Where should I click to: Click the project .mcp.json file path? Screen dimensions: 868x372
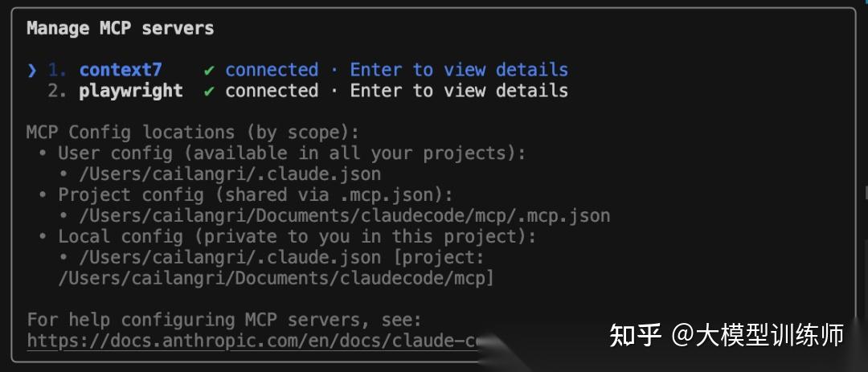[344, 215]
